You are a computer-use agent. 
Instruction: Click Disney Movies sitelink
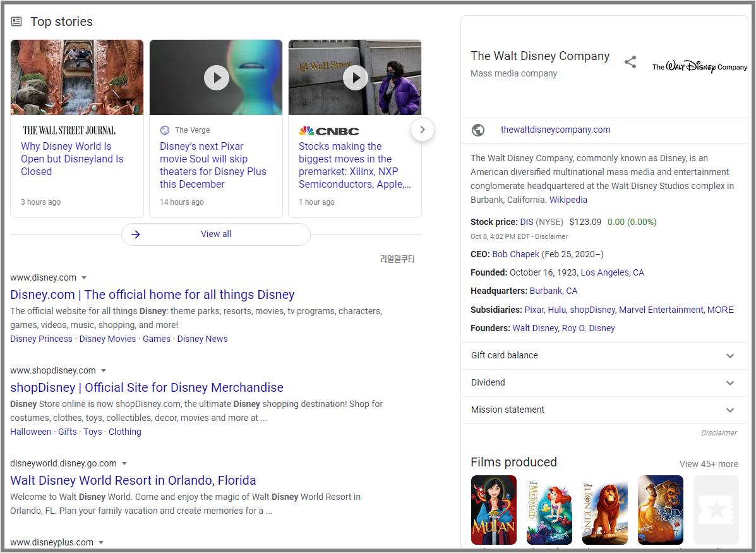pyautogui.click(x=107, y=339)
